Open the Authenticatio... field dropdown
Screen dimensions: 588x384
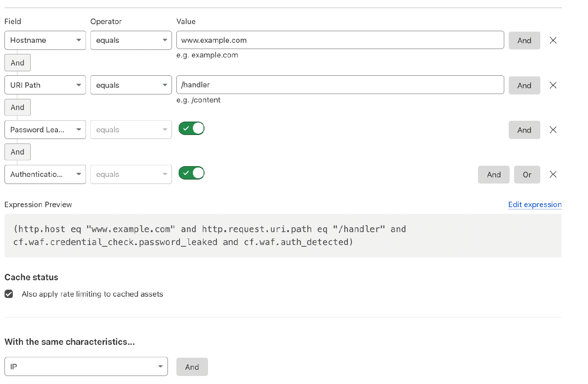point(45,174)
